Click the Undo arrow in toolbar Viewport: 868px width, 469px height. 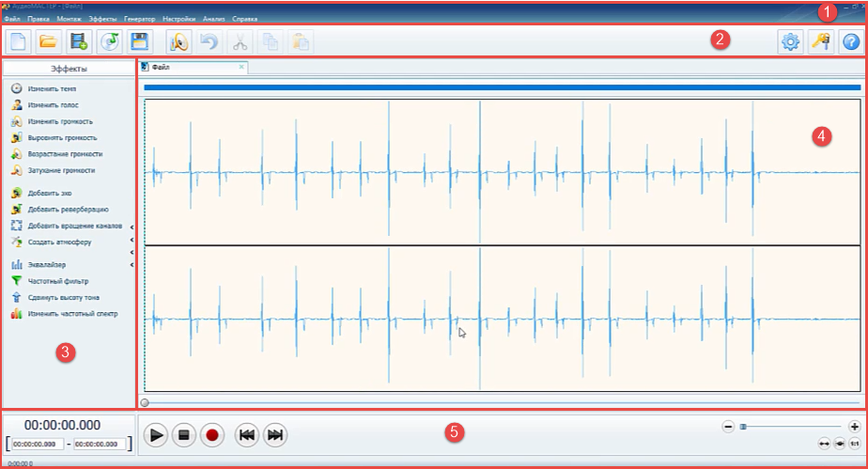(209, 41)
